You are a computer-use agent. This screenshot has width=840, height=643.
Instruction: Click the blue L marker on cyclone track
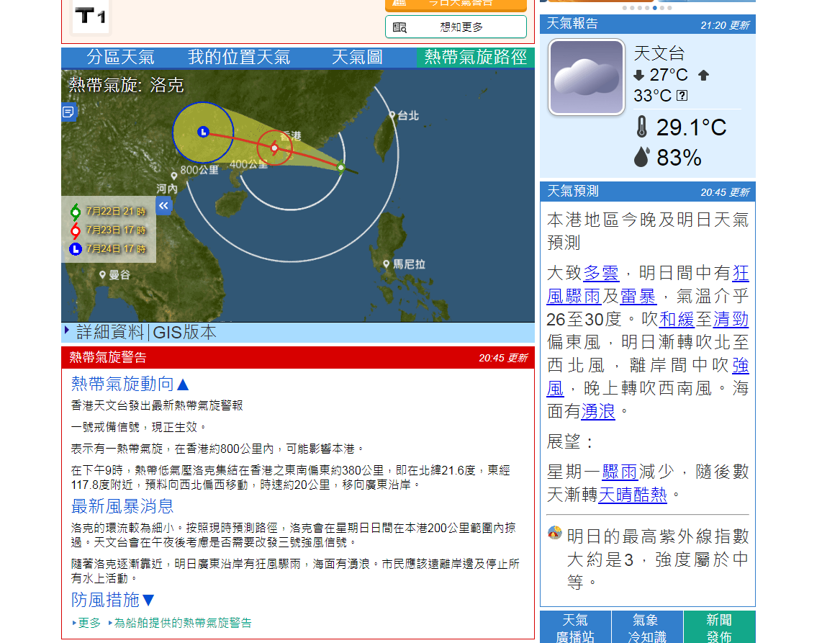(x=203, y=132)
